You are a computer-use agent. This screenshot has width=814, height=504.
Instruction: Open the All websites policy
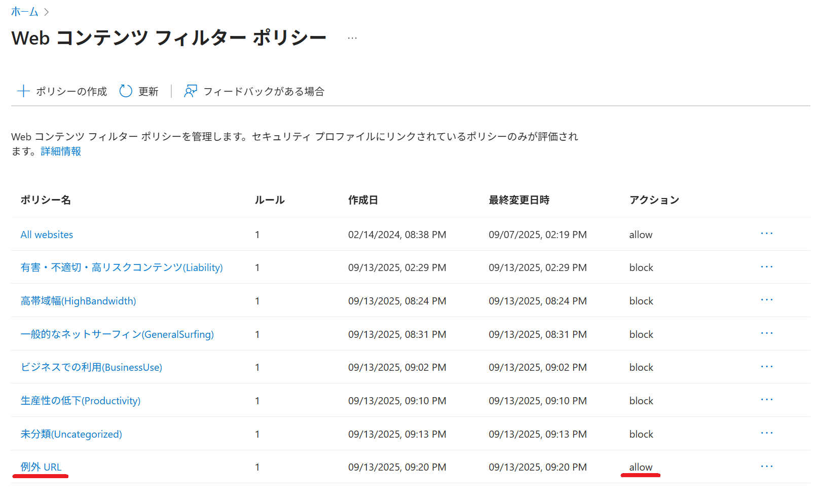pyautogui.click(x=47, y=235)
